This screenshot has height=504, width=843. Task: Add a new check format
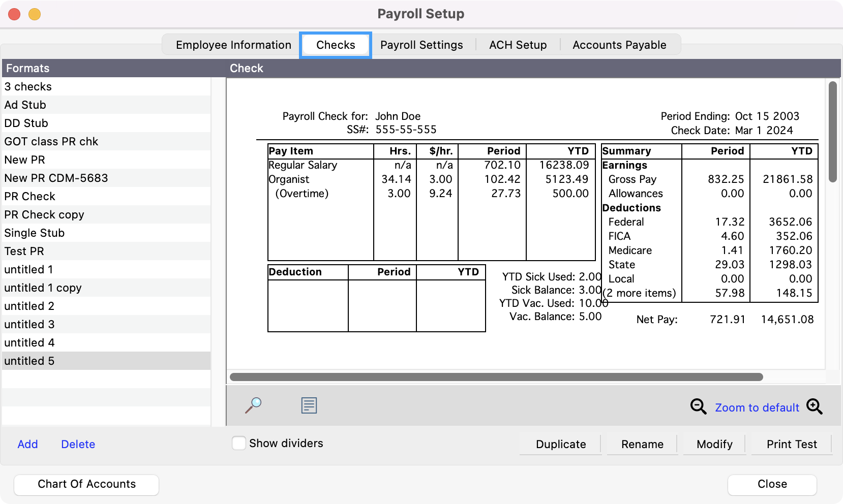pyautogui.click(x=27, y=444)
